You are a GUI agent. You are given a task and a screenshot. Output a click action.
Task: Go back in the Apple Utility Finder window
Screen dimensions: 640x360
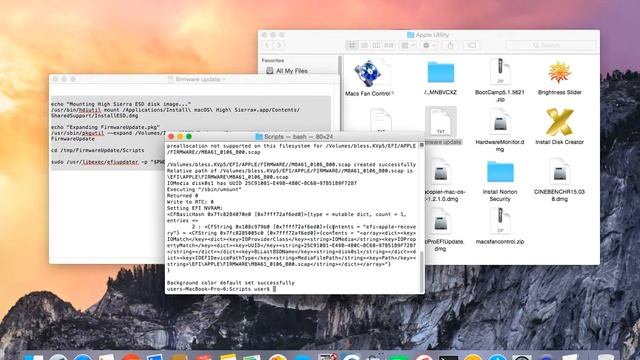pos(268,45)
